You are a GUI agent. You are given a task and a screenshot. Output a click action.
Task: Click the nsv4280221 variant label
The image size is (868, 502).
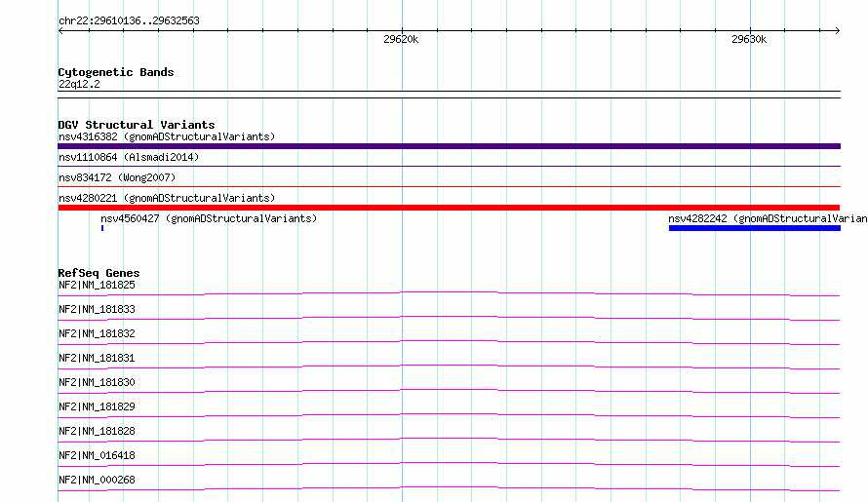pos(167,198)
